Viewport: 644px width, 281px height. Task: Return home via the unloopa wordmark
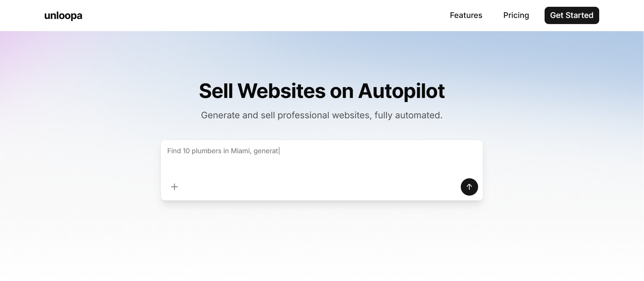[x=63, y=15]
